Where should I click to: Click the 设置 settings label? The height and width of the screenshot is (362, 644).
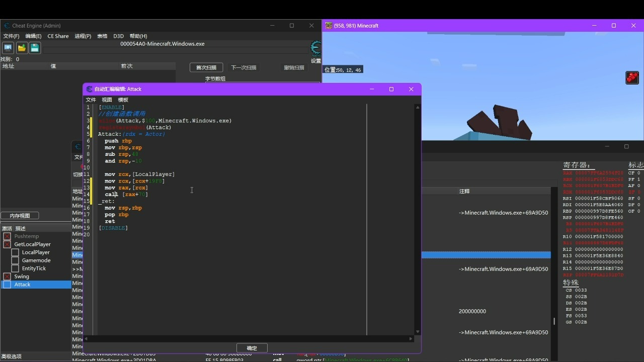[x=316, y=61]
